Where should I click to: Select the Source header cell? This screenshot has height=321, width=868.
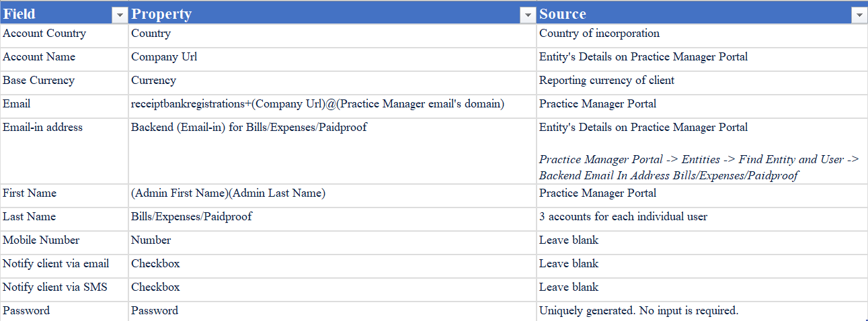pos(702,13)
